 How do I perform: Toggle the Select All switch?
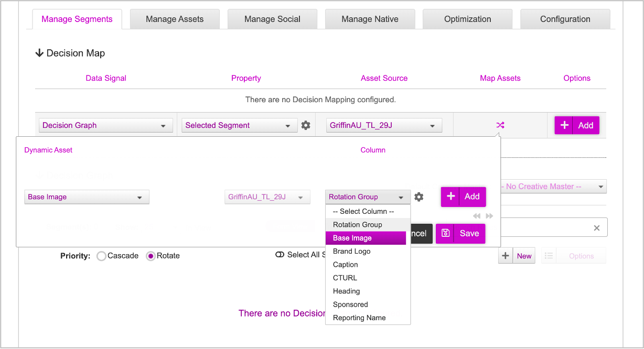[x=280, y=255]
